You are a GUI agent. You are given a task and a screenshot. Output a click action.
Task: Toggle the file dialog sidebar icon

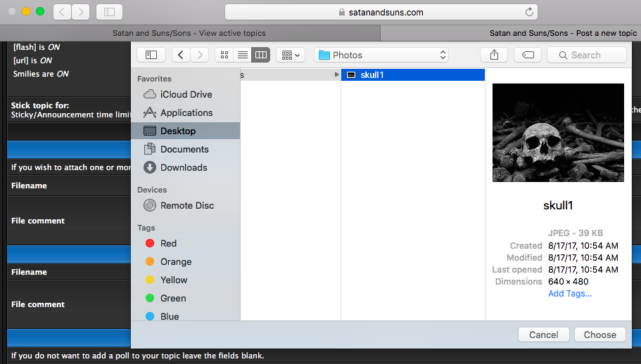tap(151, 55)
